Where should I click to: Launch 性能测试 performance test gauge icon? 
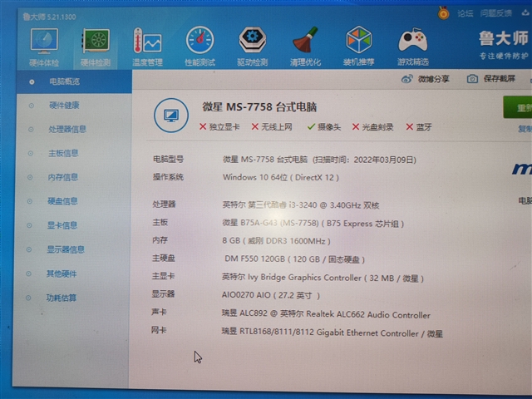199,41
